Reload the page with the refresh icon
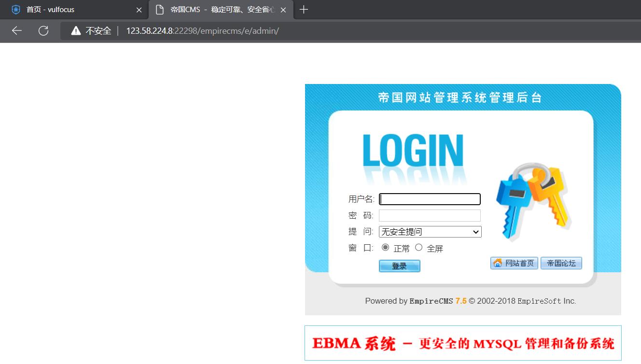This screenshot has width=641, height=364. [x=43, y=31]
